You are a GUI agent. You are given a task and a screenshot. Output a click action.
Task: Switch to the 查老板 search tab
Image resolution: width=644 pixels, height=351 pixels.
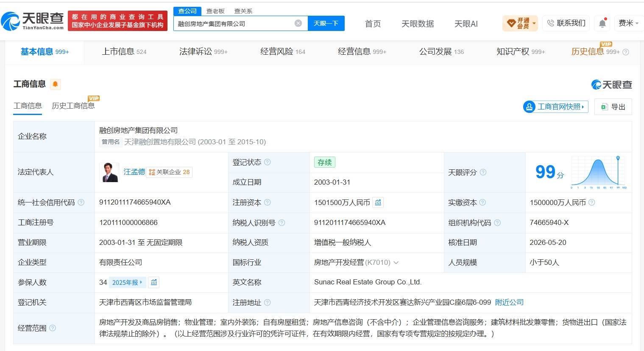tap(215, 11)
